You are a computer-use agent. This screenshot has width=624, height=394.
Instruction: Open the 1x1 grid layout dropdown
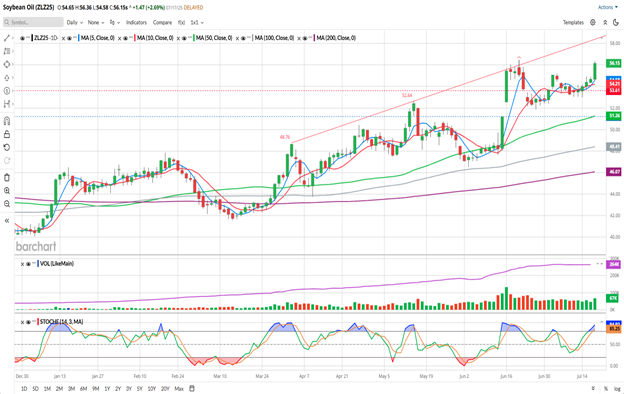[197, 23]
